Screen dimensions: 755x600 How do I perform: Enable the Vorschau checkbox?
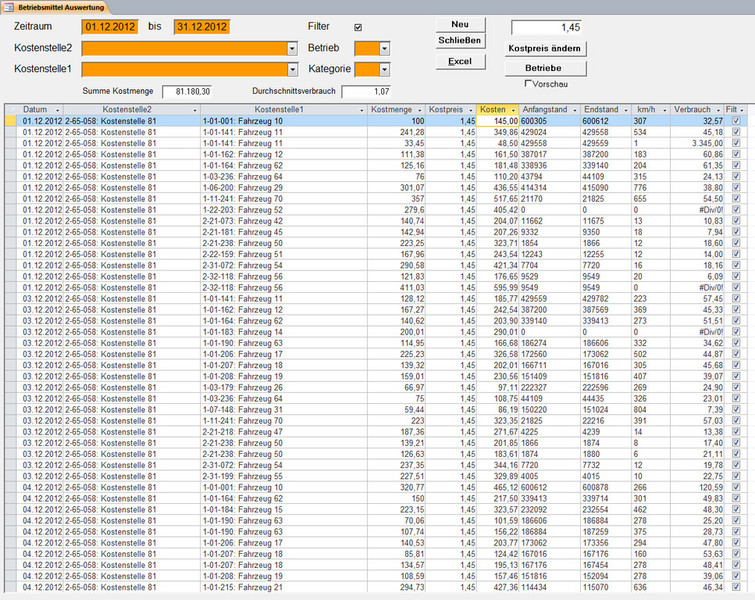pos(528,83)
